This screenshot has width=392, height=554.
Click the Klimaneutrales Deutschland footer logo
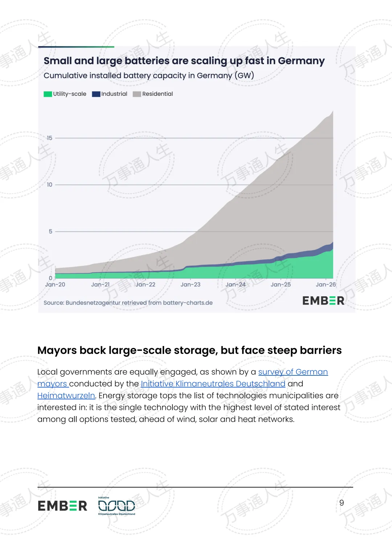117,506
